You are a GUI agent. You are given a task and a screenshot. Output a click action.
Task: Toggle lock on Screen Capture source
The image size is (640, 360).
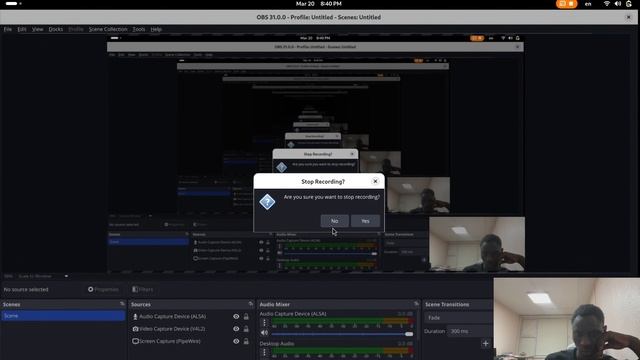click(246, 341)
